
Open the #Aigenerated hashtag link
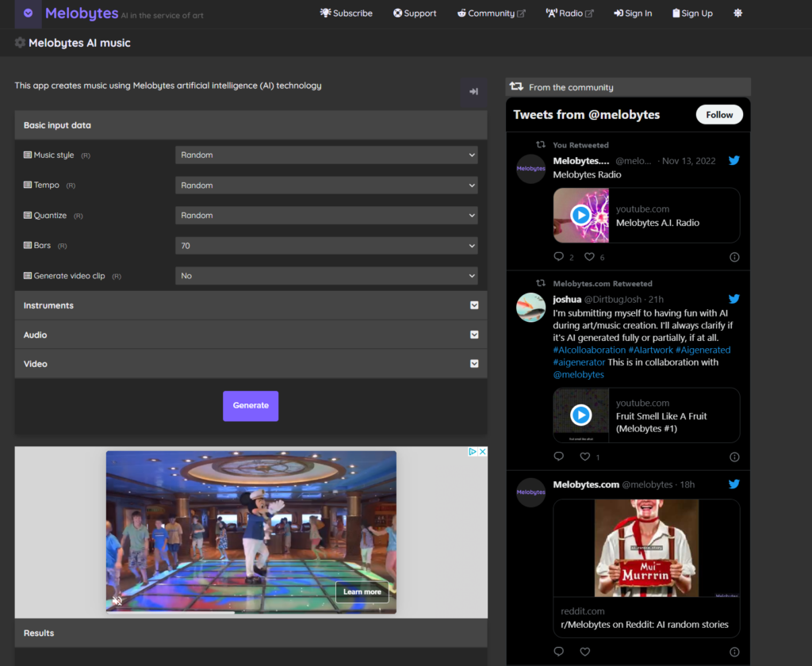pyautogui.click(x=703, y=350)
